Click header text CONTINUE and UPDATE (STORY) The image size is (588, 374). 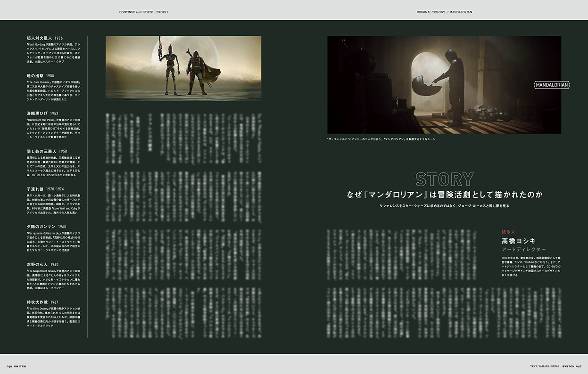pos(144,12)
